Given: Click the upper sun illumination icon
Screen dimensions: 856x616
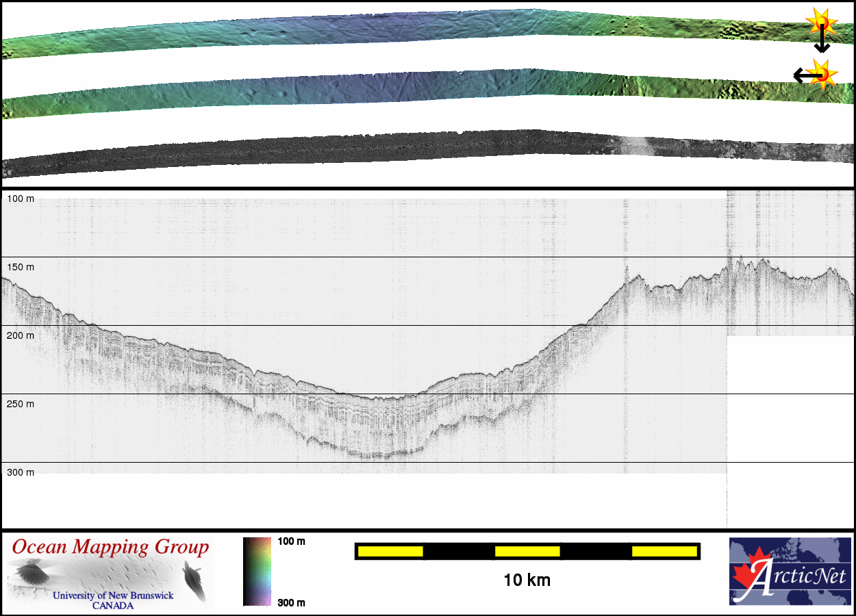Looking at the screenshot, I should (x=821, y=23).
